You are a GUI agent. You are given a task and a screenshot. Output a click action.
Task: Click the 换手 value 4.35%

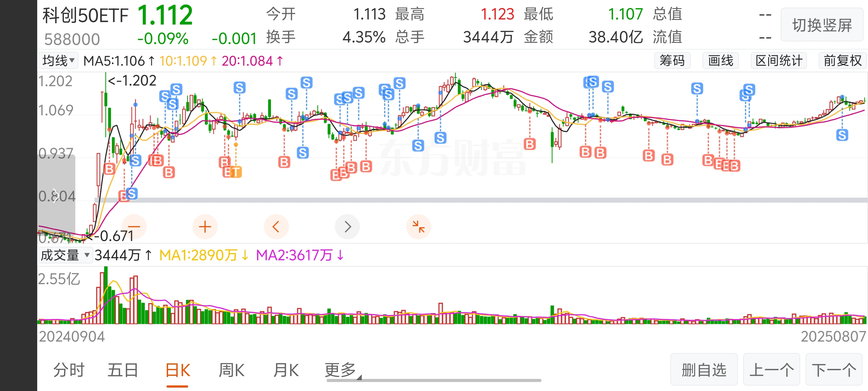coord(364,37)
